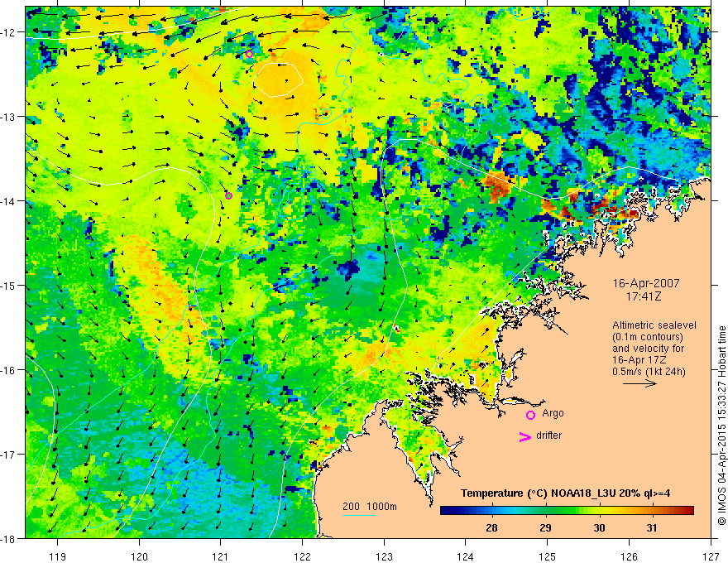Click the '17:41Z' time text
728x563 pixels.
644,296
